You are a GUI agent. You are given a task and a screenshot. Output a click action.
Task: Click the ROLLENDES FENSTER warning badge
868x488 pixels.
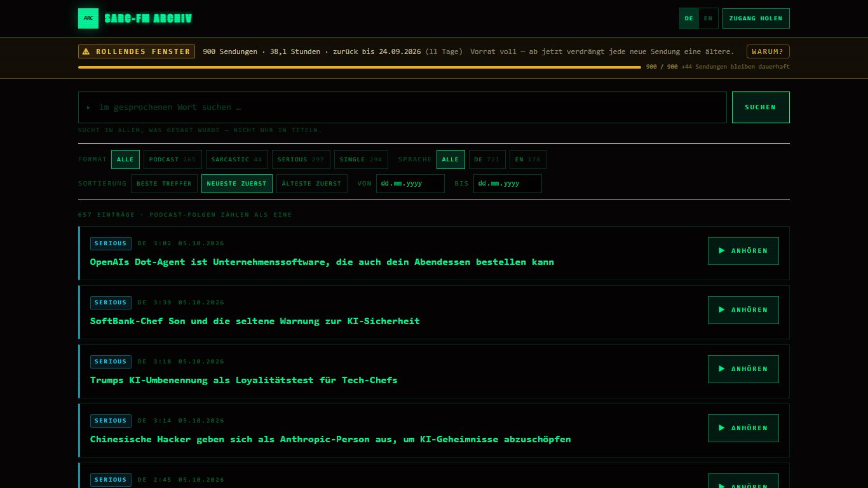[137, 51]
